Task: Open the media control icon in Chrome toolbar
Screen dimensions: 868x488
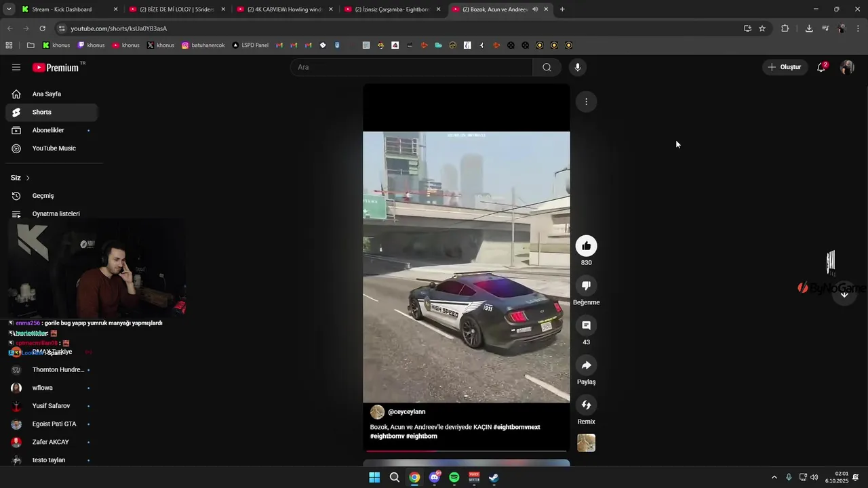Action: click(825, 28)
